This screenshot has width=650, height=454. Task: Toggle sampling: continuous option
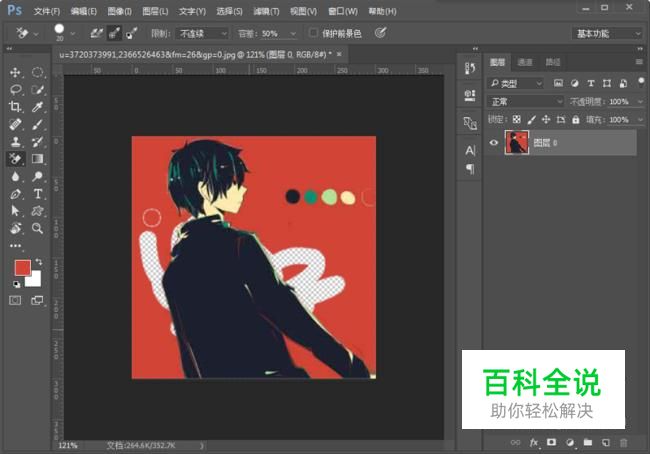pos(97,33)
